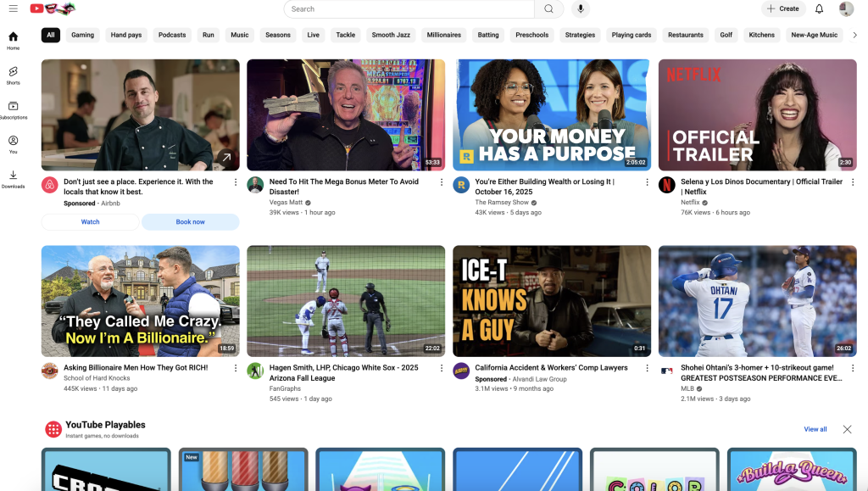868x491 pixels.
Task: Activate voice search microphone
Action: point(581,8)
